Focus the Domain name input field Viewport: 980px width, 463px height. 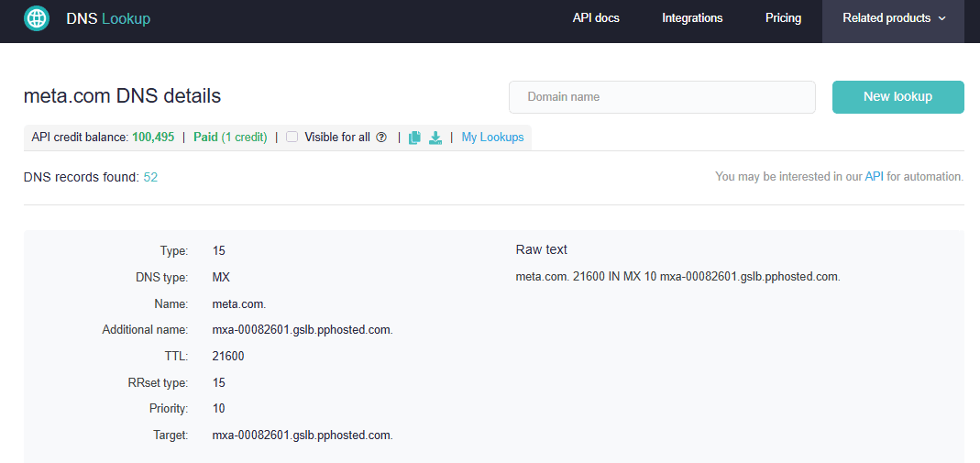click(662, 97)
